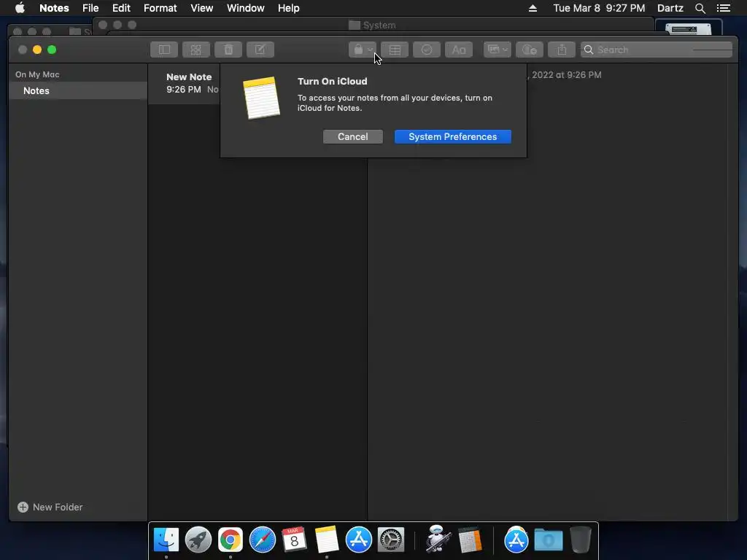The height and width of the screenshot is (560, 747).
Task: Open Calendar icon showing Mar 8
Action: click(295, 540)
